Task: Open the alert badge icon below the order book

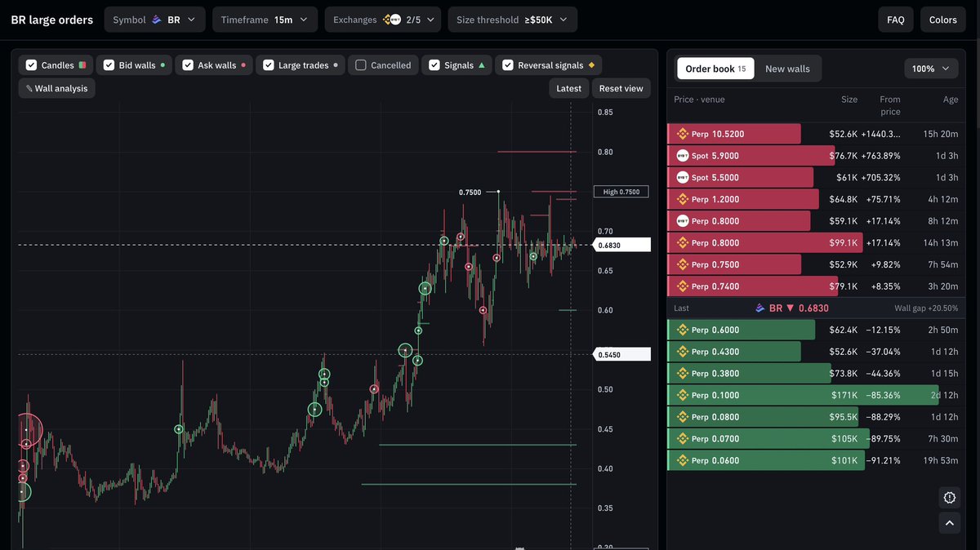Action: coord(949,498)
